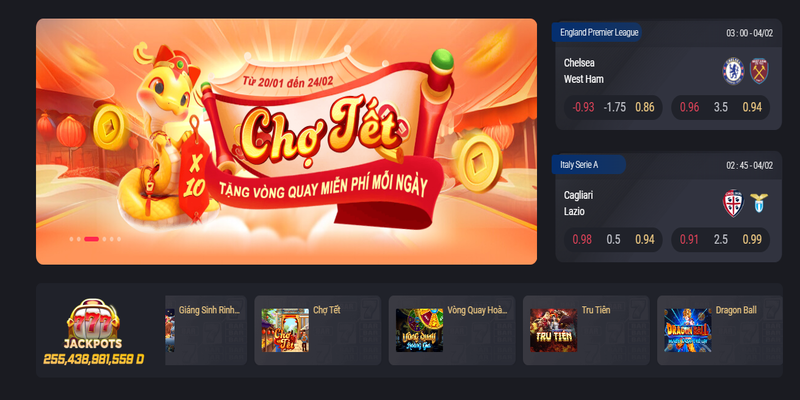Pick West Ham handicap odds 0.86
Screen dimensions: 800x400
pyautogui.click(x=645, y=108)
